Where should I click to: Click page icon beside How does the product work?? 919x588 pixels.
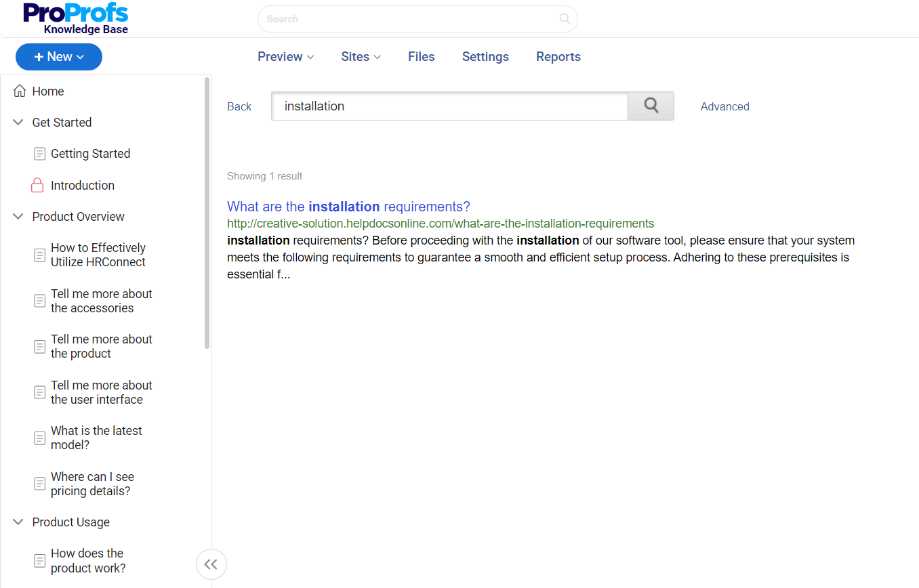click(x=40, y=561)
